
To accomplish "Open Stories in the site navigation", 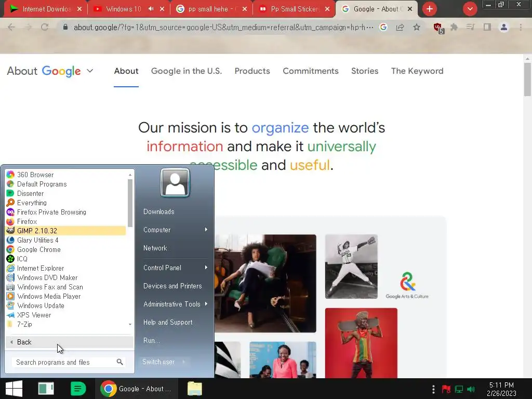I will (x=365, y=71).
